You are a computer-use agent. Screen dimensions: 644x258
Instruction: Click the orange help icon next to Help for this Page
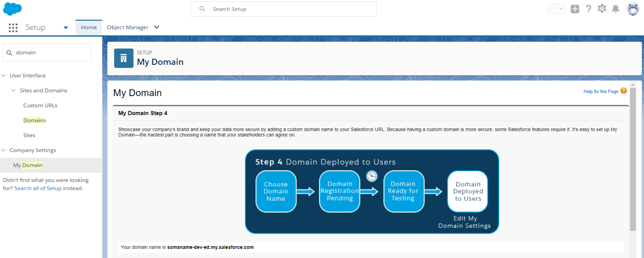click(x=624, y=91)
